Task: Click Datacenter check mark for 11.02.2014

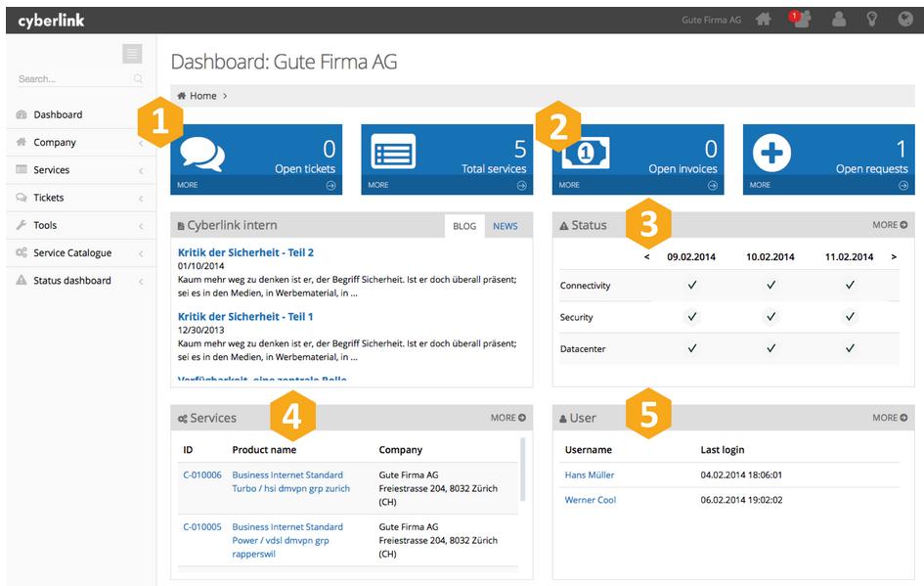Action: point(850,348)
